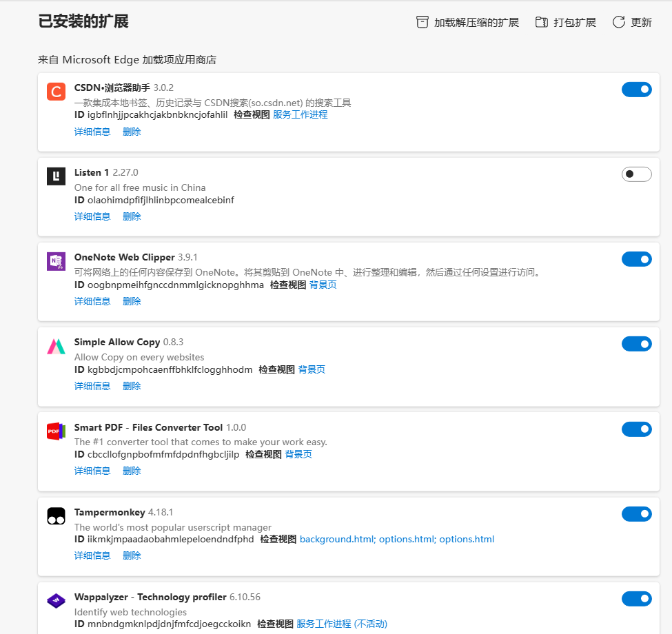This screenshot has height=634, width=672.
Task: Click the Smart PDF extension icon
Action: coord(56,431)
